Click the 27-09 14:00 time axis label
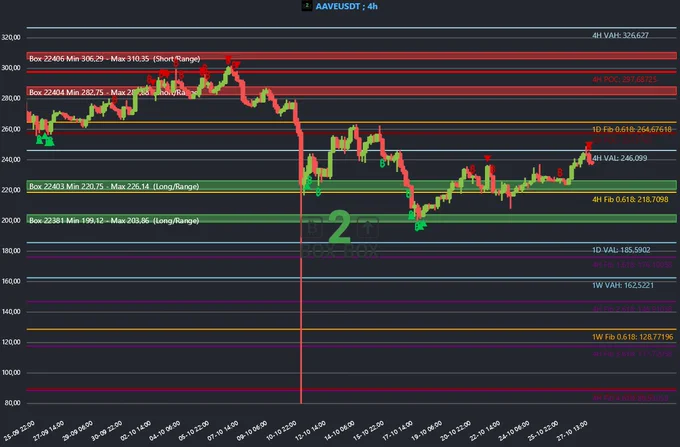Viewport: 680px width, 447px height. (x=48, y=431)
